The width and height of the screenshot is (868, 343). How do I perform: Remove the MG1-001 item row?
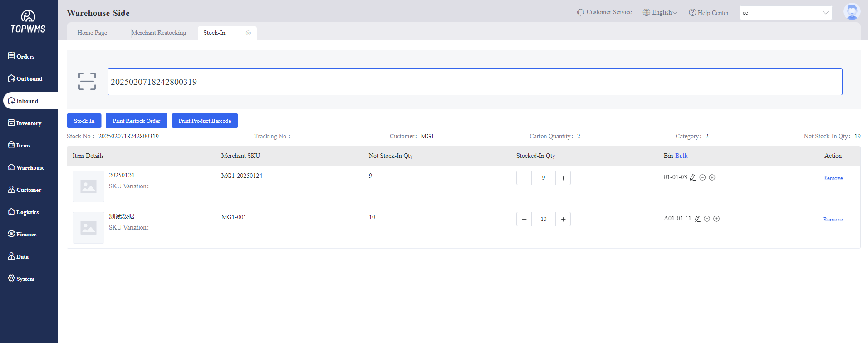[833, 220]
